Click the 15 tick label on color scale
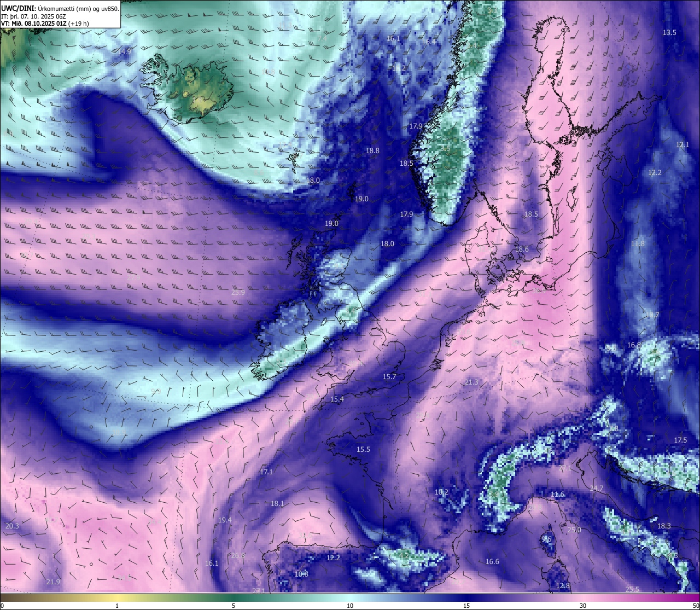Image resolution: width=700 pixels, height=610 pixels. [x=466, y=606]
